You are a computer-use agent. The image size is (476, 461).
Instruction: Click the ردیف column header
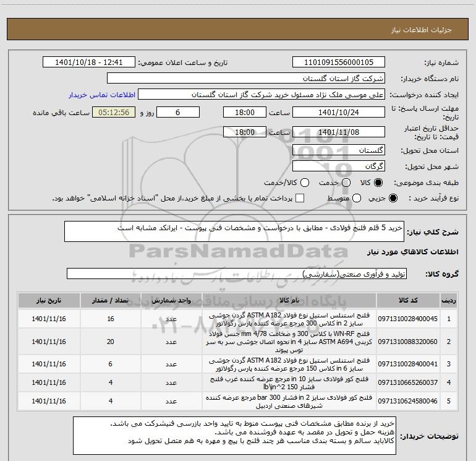click(x=449, y=300)
